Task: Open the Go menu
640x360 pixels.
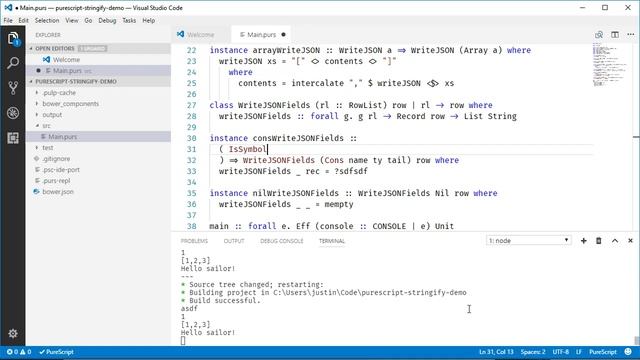Action: [x=88, y=20]
